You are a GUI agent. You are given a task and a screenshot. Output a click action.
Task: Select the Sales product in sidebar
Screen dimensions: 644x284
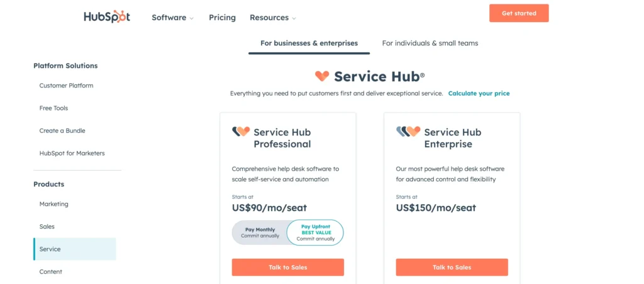pos(47,227)
